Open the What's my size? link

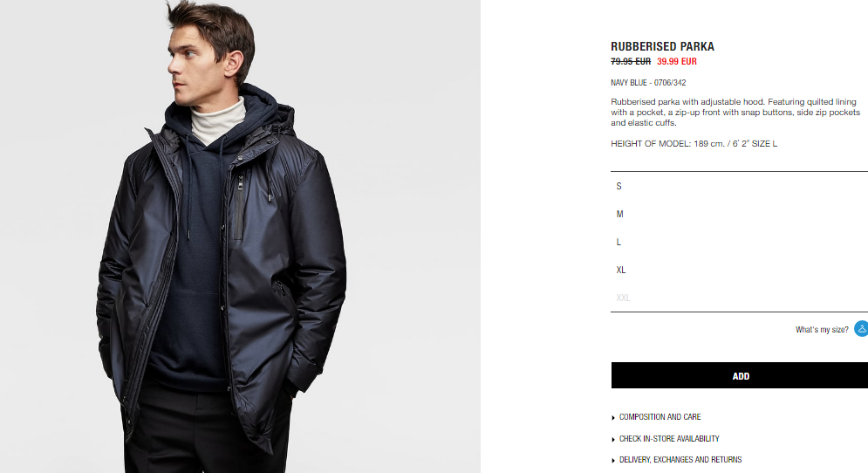[x=822, y=330]
